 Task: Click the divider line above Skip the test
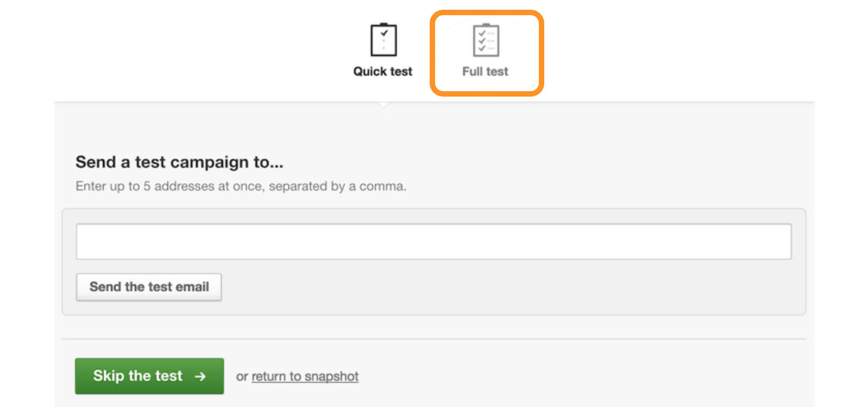(x=434, y=339)
